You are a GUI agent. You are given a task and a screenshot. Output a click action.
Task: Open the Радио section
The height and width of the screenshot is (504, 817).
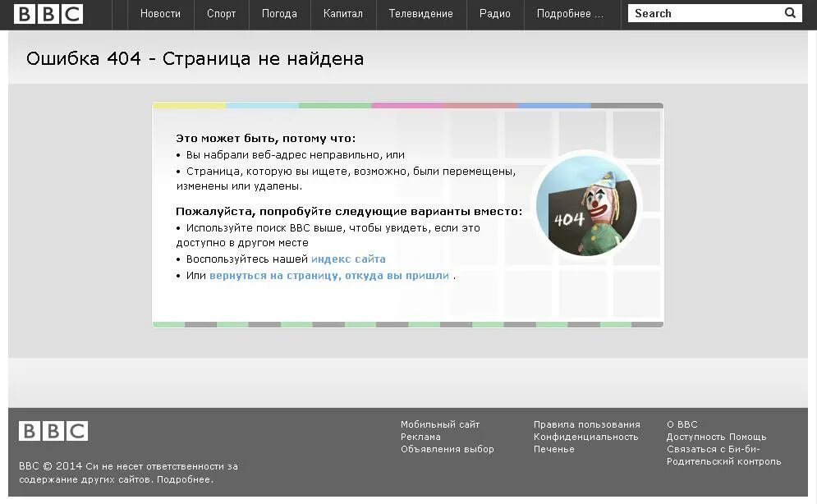point(495,14)
